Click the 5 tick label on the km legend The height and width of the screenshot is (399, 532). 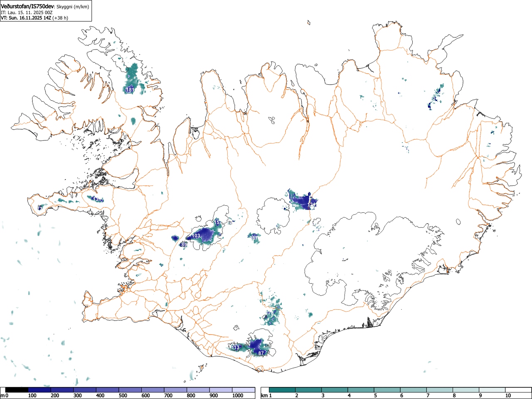pos(375,396)
